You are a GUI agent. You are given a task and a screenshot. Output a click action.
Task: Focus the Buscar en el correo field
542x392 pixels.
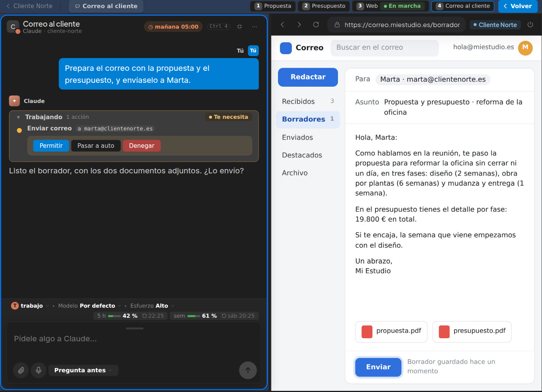click(x=384, y=48)
